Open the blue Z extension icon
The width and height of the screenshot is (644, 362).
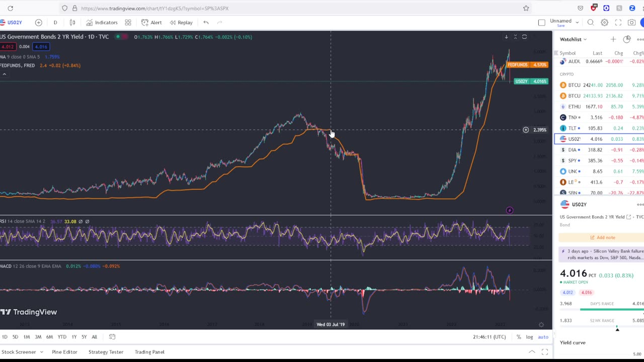pyautogui.click(x=632, y=8)
